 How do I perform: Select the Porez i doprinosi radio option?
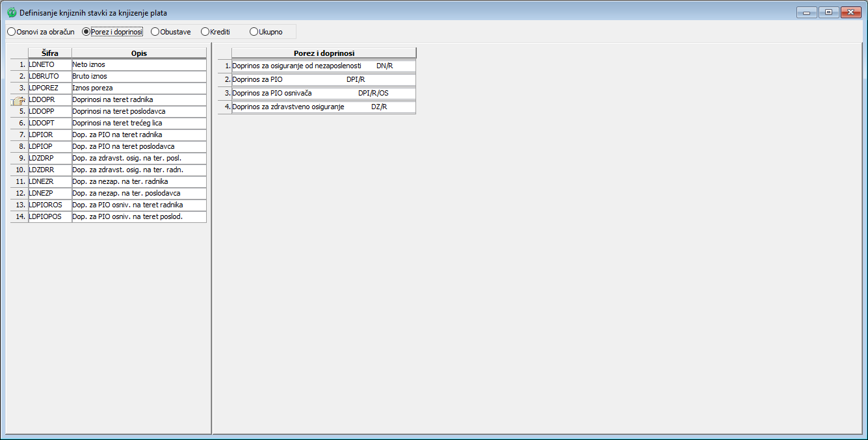pos(86,31)
